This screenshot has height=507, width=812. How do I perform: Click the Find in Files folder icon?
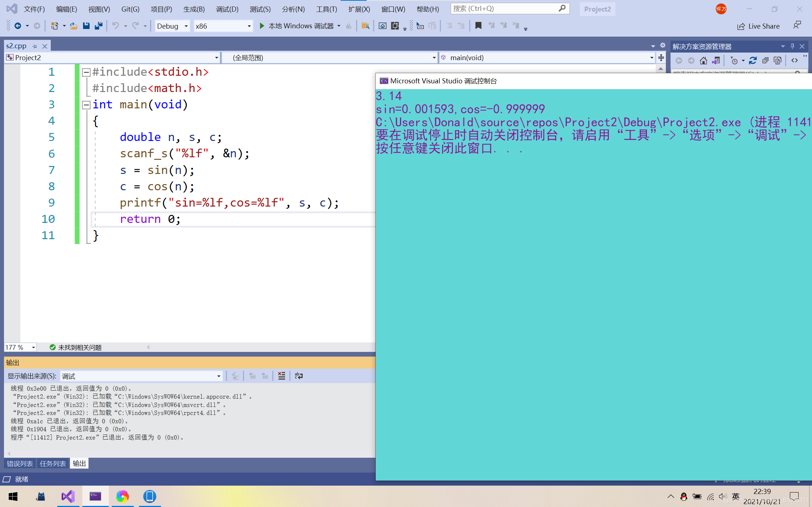tap(365, 26)
